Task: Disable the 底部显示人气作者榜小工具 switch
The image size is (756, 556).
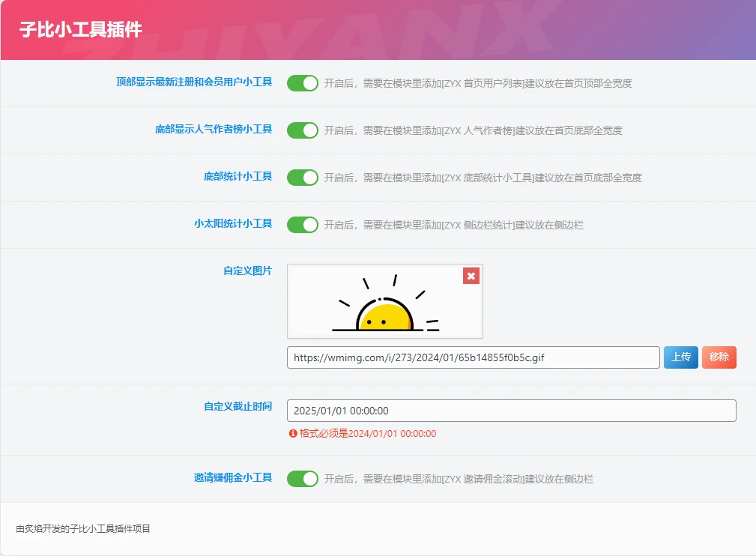Action: (302, 130)
